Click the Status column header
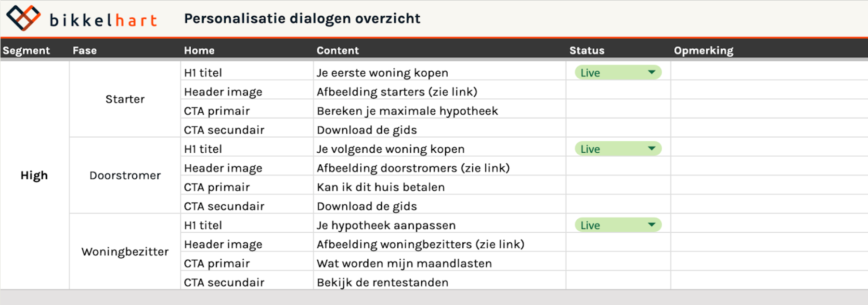Image resolution: width=868 pixels, height=305 pixels. (587, 50)
